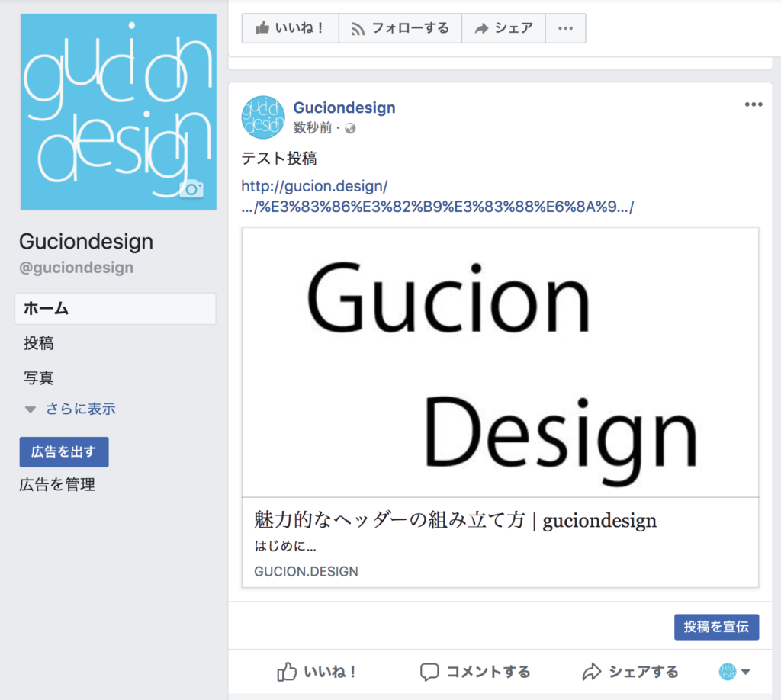Open the post-as identity selector dropdown

tap(734, 672)
